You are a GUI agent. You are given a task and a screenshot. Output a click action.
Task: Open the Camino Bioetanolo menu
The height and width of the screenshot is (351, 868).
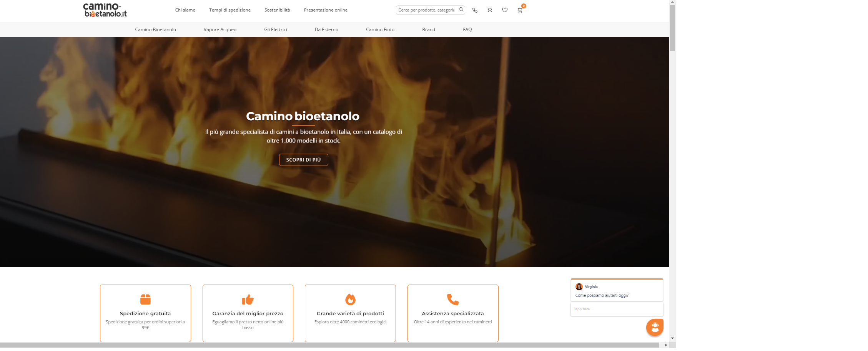click(x=155, y=30)
